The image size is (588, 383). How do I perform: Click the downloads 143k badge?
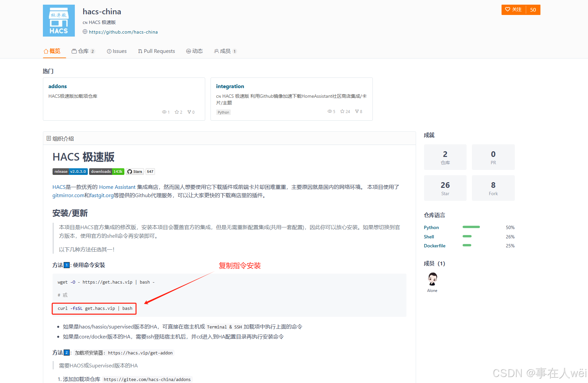[x=106, y=172]
